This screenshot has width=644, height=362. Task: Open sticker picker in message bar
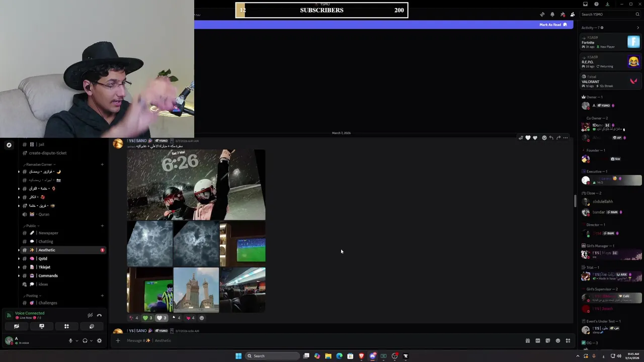pyautogui.click(x=548, y=340)
